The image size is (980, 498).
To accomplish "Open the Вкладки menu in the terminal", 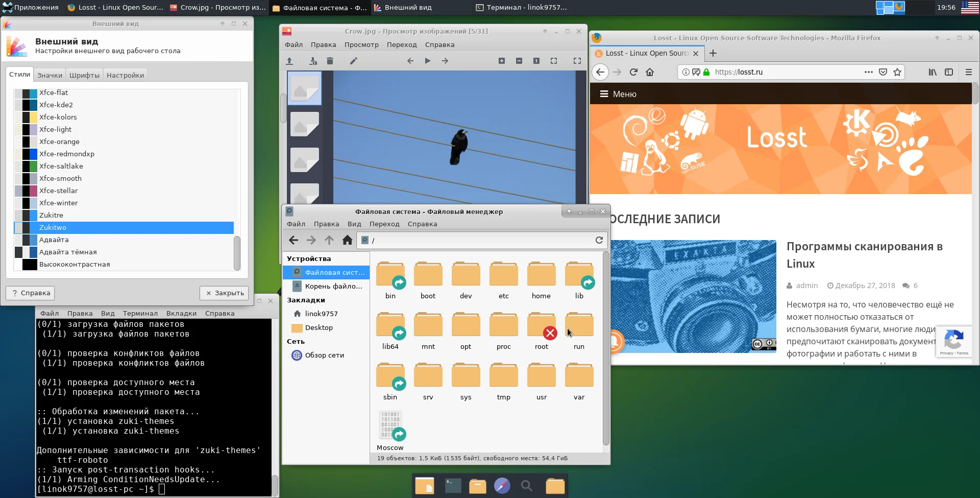I will click(x=181, y=313).
